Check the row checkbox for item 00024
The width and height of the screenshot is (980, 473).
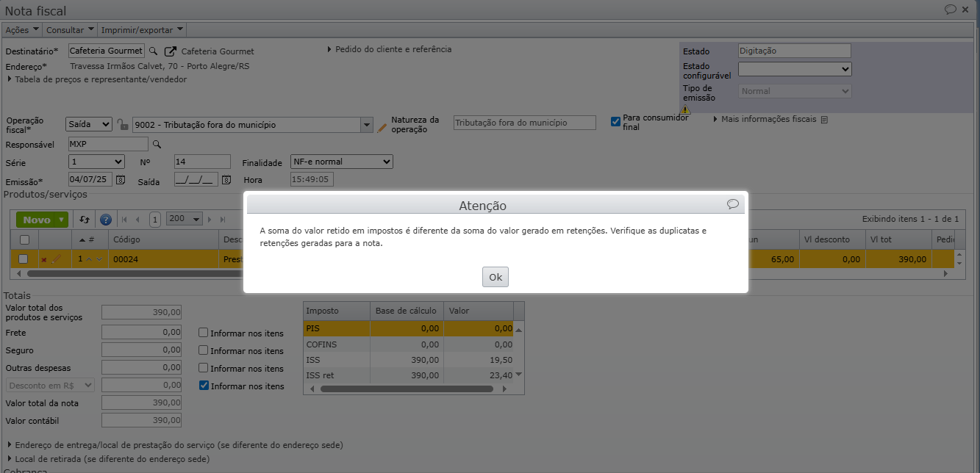(24, 259)
